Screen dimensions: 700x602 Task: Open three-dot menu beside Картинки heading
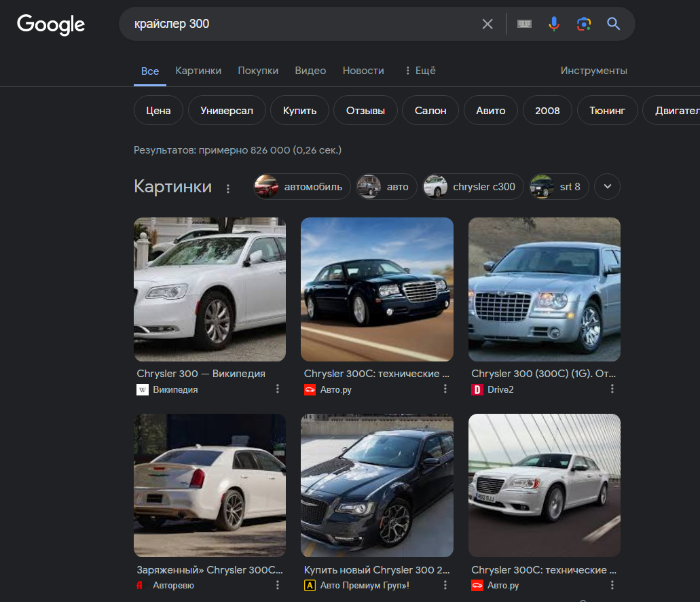point(228,188)
